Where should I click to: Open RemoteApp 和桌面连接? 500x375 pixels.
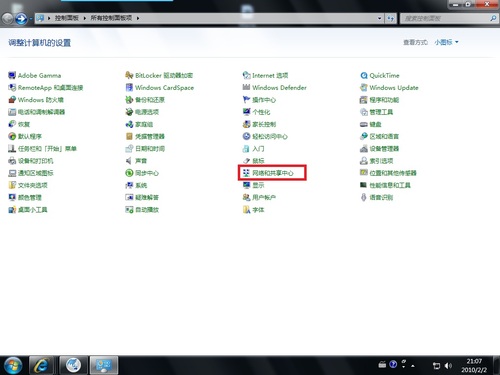coord(46,88)
